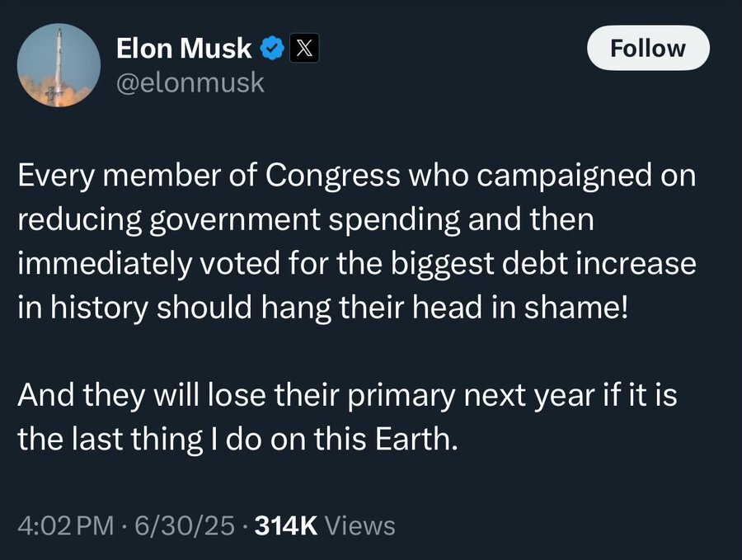Click the Views label
The image size is (742, 560).
(360, 525)
